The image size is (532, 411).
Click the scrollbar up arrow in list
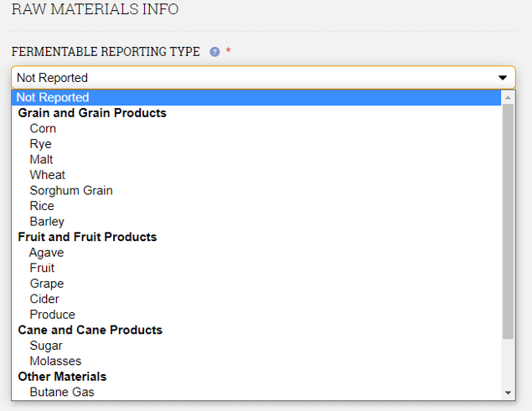(x=508, y=98)
